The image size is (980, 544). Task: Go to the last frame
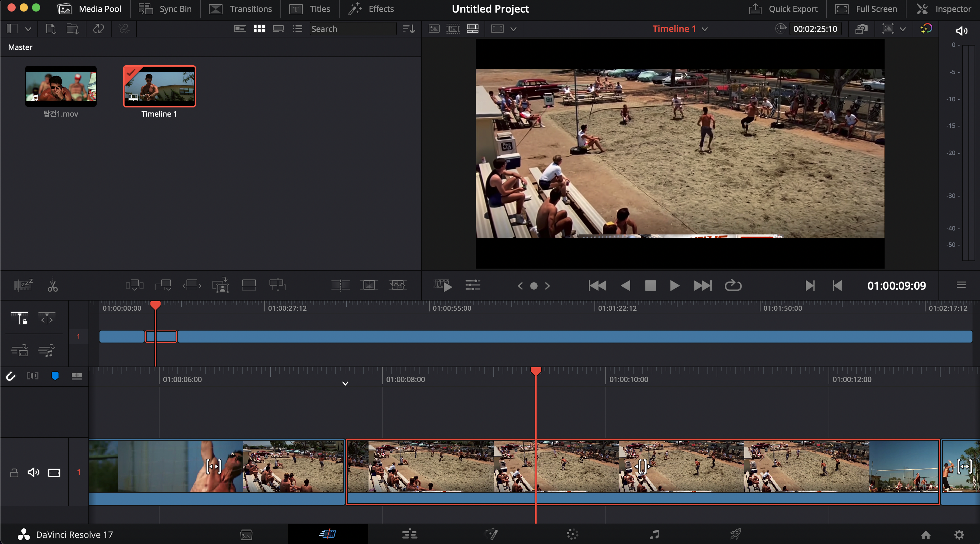[x=703, y=286]
